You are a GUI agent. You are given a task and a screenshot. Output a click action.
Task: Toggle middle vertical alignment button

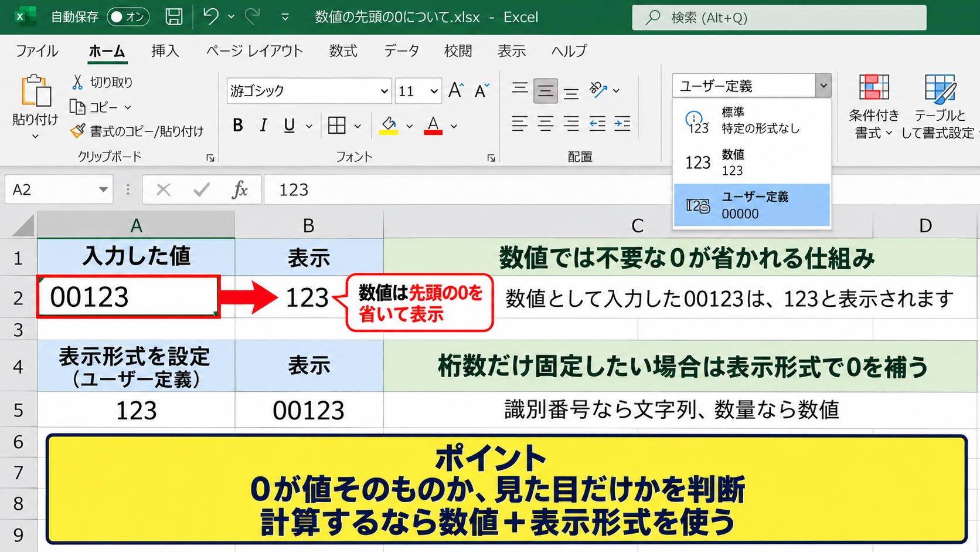[x=545, y=90]
